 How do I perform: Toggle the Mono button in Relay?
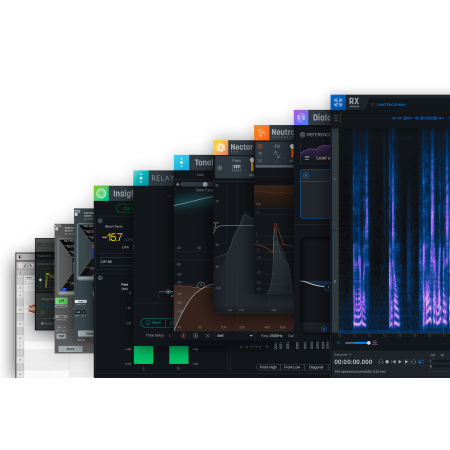point(154,323)
